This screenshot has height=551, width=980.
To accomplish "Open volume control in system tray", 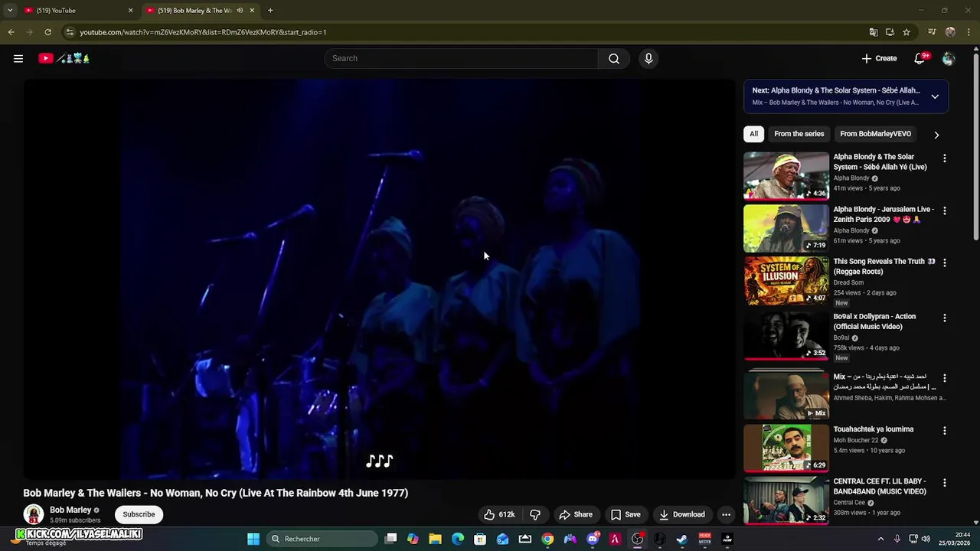I will pyautogui.click(x=926, y=539).
